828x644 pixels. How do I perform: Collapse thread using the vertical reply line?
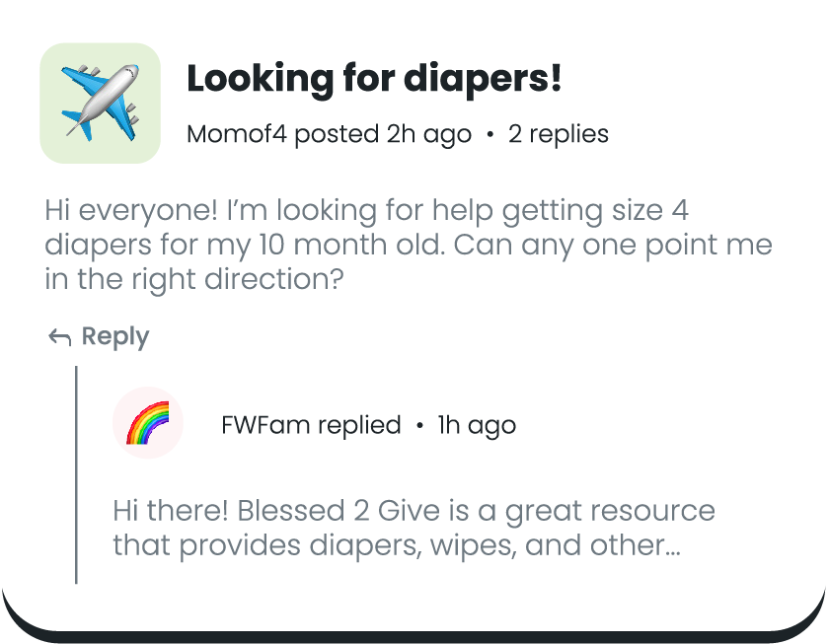pos(77,473)
